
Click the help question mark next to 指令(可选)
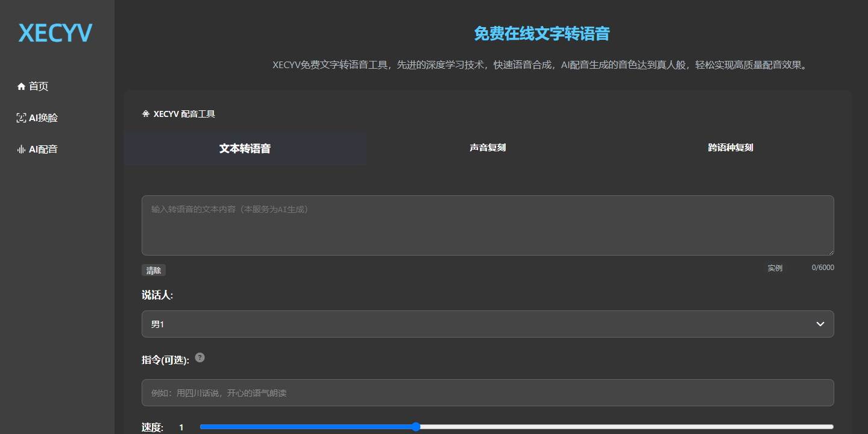(x=200, y=357)
